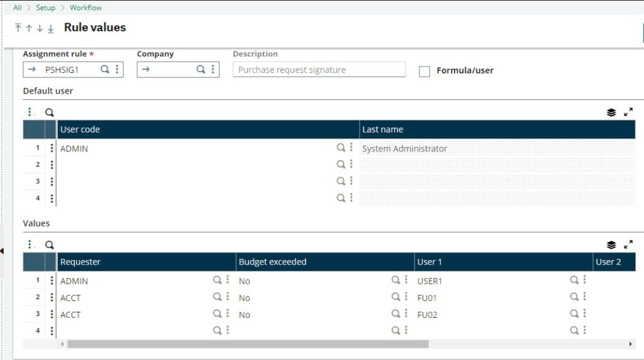Go to last record arrow icon
The image size is (644, 360).
pos(50,28)
